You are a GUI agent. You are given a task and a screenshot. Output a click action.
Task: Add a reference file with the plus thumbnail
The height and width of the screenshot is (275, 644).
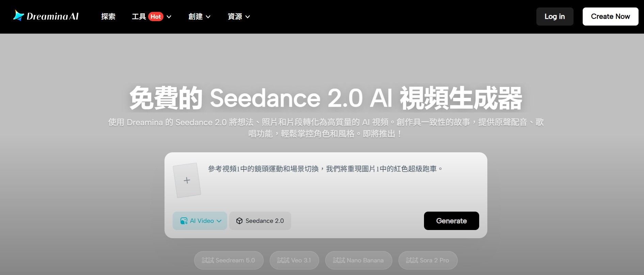point(187,180)
